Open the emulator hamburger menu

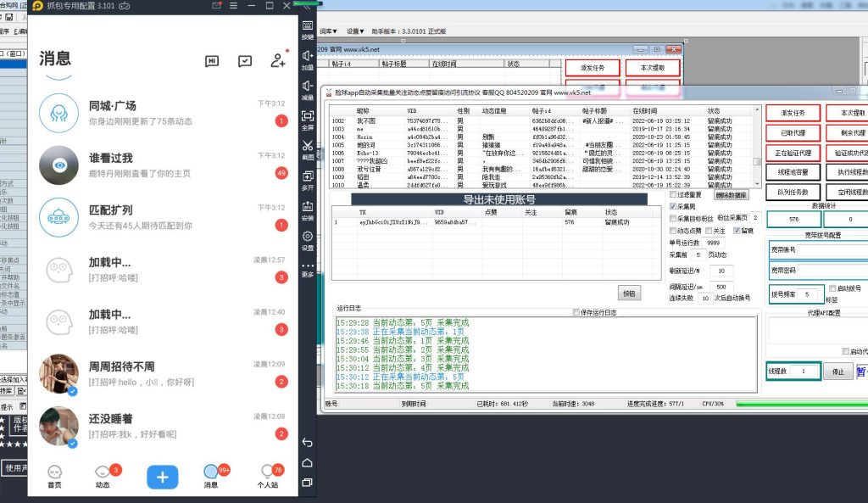(233, 6)
